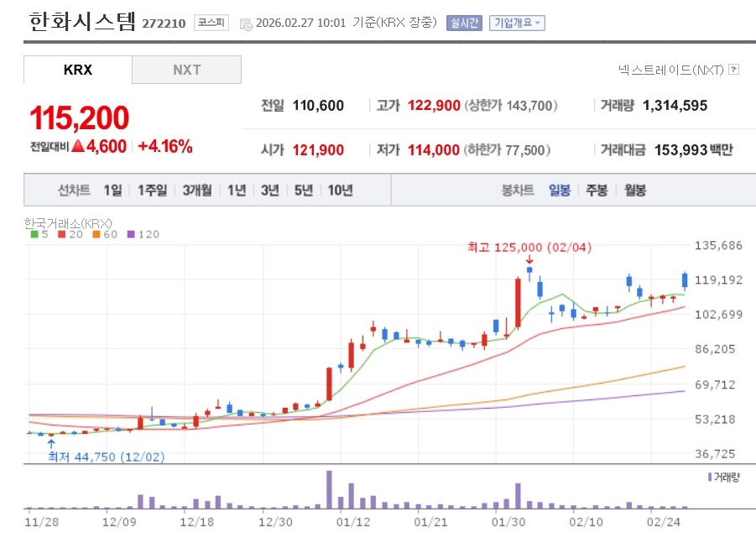756x548 pixels.
Task: Expand the 기업개요 dropdown
Action: coord(517,23)
